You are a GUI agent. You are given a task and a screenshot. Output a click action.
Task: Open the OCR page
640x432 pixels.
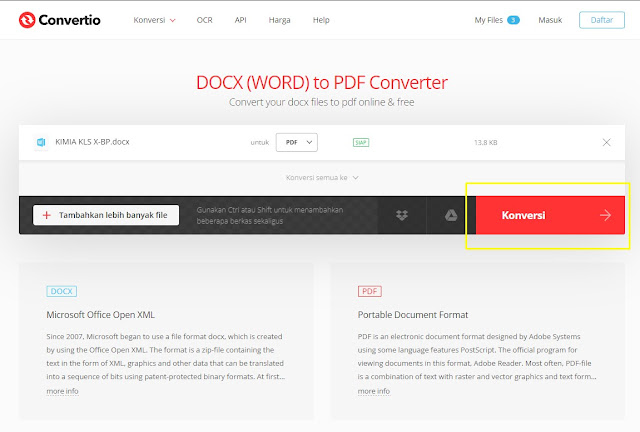click(x=204, y=20)
